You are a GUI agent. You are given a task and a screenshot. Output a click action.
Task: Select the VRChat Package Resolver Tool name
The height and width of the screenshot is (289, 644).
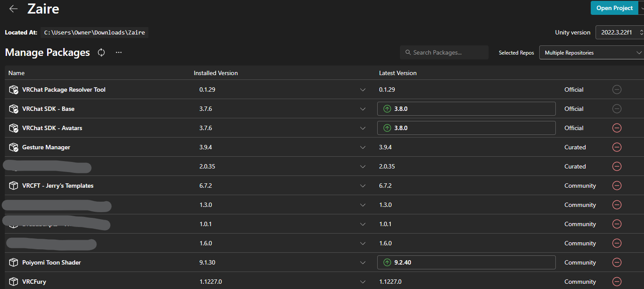64,89
